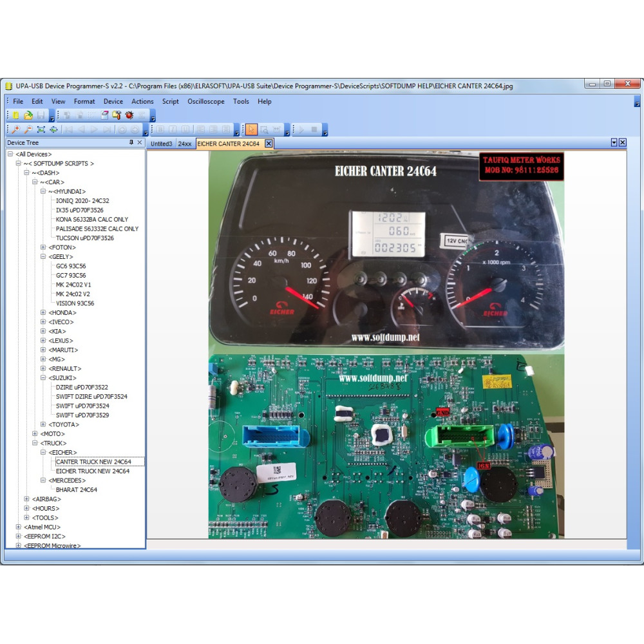Click the Zoom In magnifier icon
The width and height of the screenshot is (644, 644).
click(15, 130)
